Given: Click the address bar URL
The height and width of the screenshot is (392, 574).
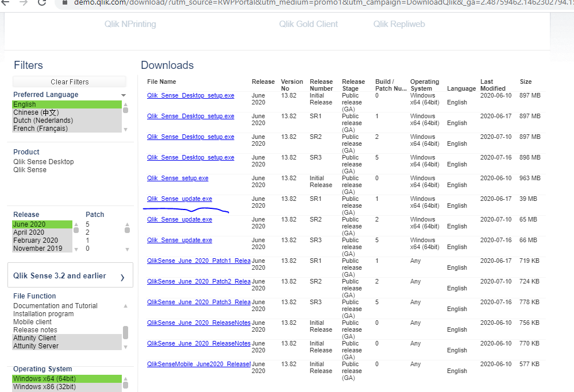Looking at the screenshot, I should [322, 2].
